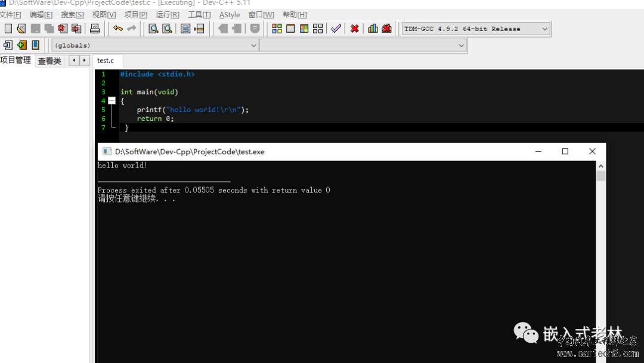The image size is (644, 363).
Task: Click the Indent toolbar icon
Action: (x=223, y=29)
